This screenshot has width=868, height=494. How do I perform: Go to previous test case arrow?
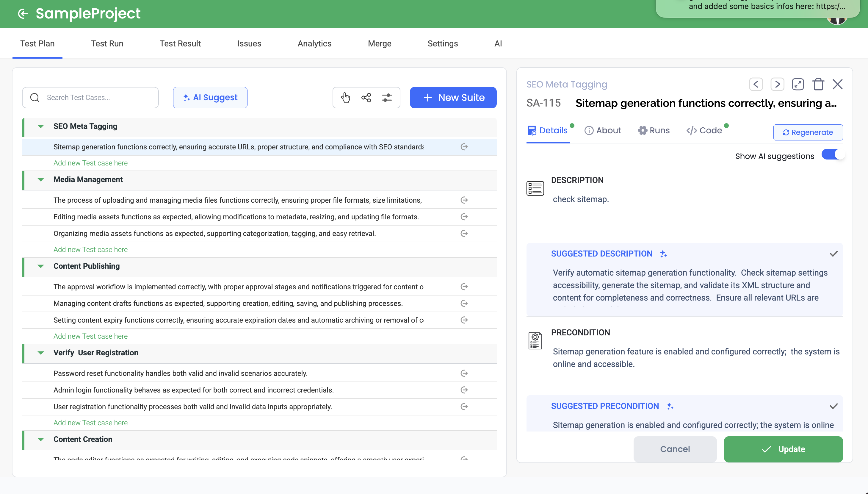[x=756, y=84]
